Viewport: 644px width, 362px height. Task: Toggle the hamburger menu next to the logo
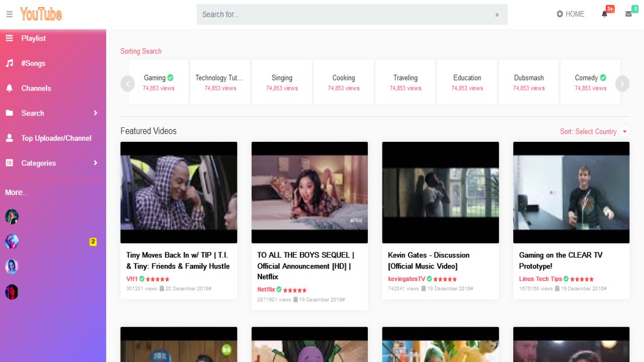point(10,15)
